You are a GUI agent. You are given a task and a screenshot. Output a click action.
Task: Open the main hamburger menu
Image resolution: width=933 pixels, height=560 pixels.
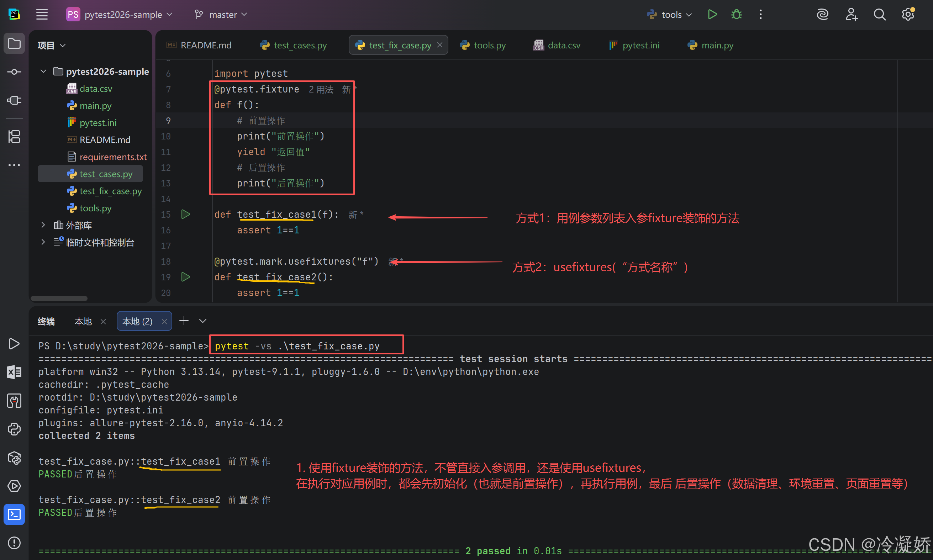click(42, 14)
